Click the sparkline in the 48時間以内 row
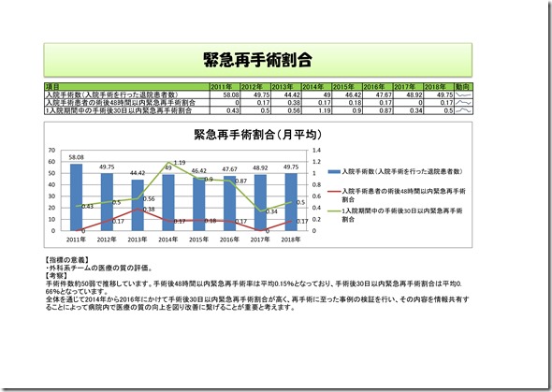Image resolution: width=552 pixels, height=392 pixels. pos(463,103)
